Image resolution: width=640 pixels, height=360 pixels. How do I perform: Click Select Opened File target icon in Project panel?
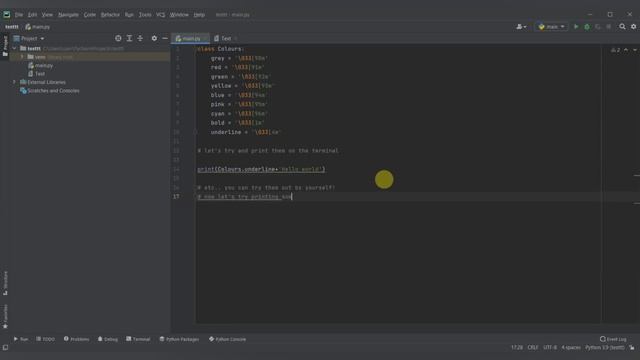pyautogui.click(x=118, y=38)
